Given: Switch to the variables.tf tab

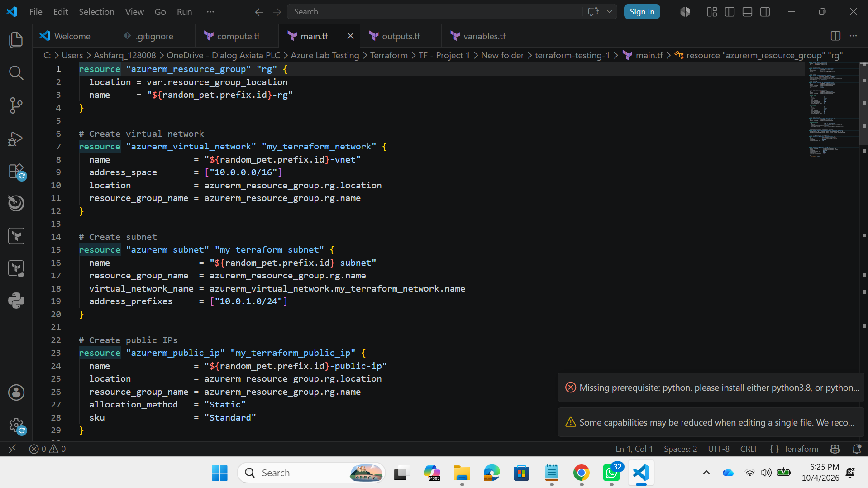Looking at the screenshot, I should [x=484, y=36].
